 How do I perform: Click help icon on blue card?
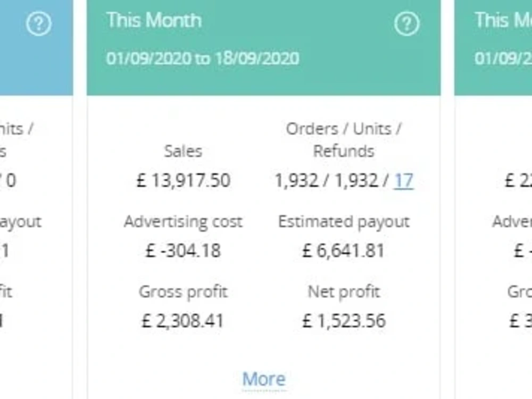39,24
